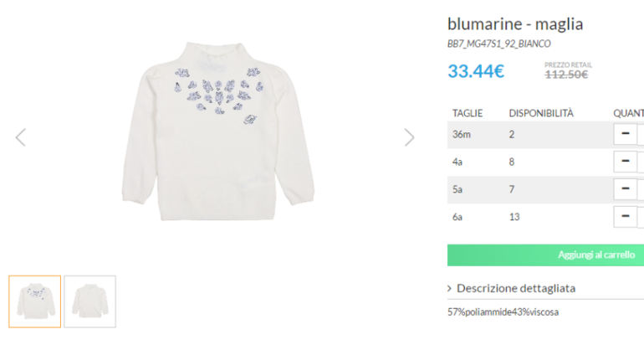Decrease quantity for size 4a

(625, 161)
